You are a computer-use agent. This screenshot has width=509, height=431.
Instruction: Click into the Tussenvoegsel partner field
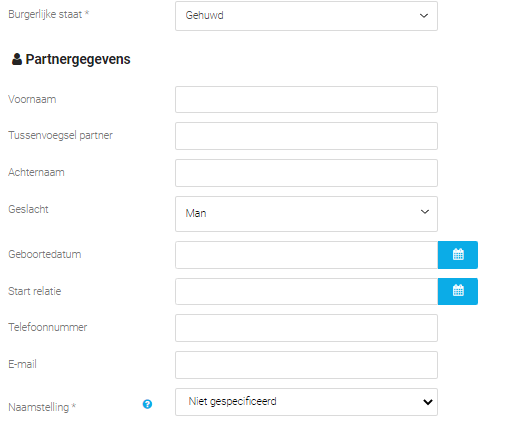(x=306, y=136)
